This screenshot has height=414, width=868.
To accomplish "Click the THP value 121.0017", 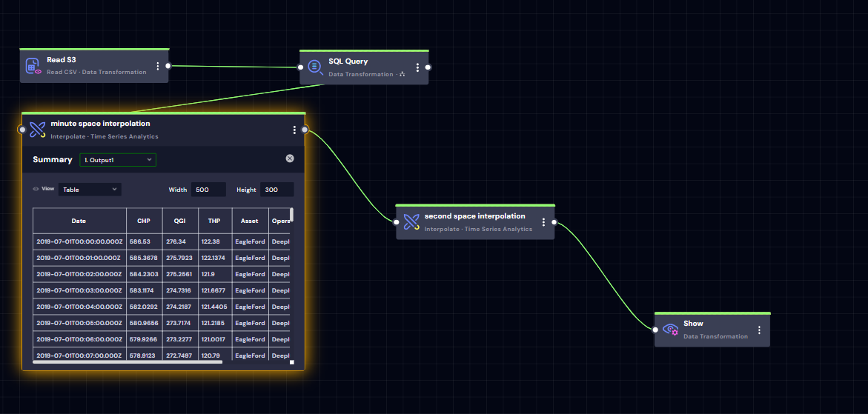I will [216, 339].
